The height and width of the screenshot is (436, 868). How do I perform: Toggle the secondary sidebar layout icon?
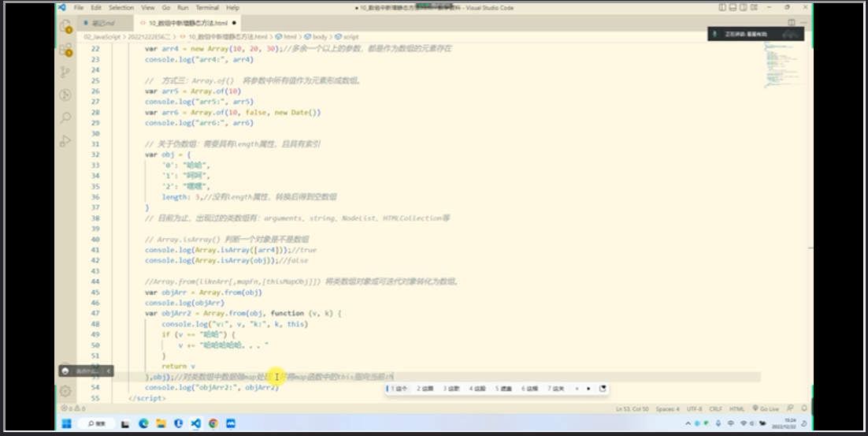point(744,8)
